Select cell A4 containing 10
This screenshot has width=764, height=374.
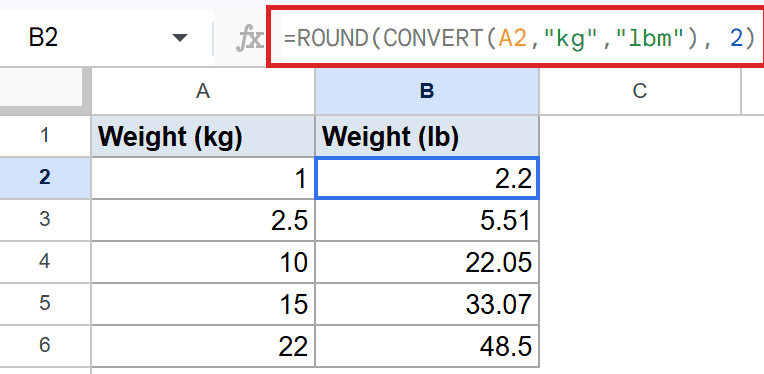[203, 262]
